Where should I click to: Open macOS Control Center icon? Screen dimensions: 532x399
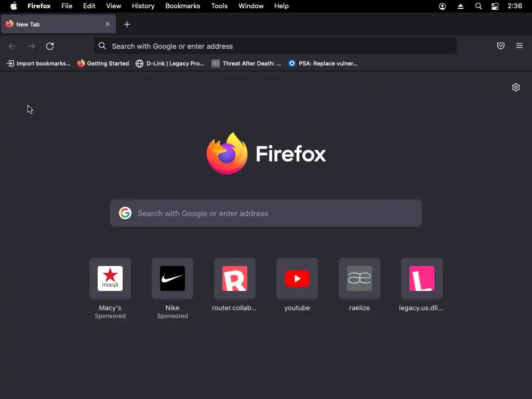495,6
